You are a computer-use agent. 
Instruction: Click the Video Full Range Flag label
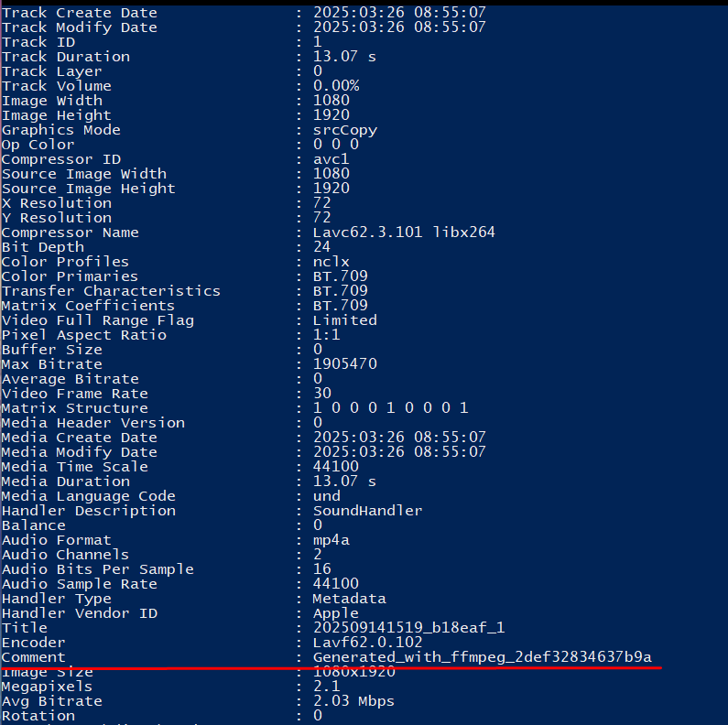tap(98, 320)
